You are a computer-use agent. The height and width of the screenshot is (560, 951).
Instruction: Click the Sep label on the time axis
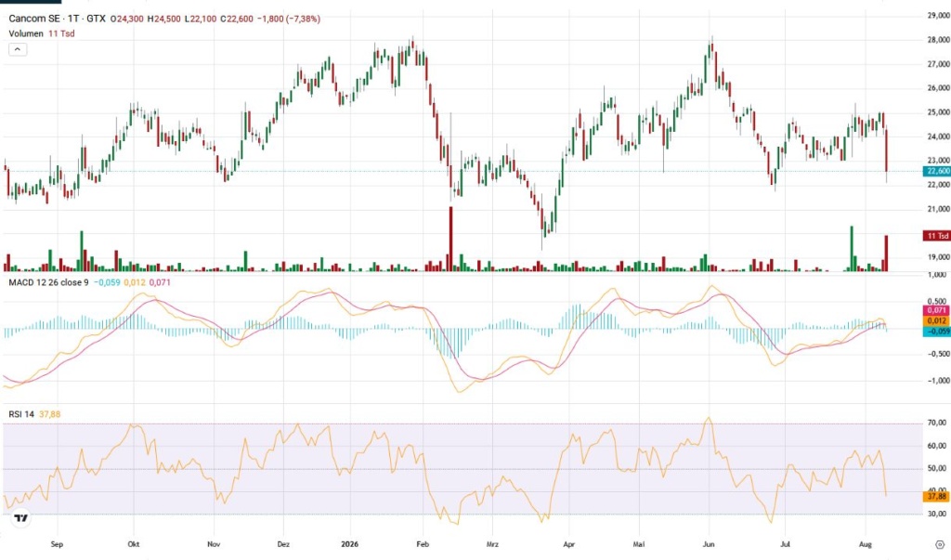pos(57,544)
